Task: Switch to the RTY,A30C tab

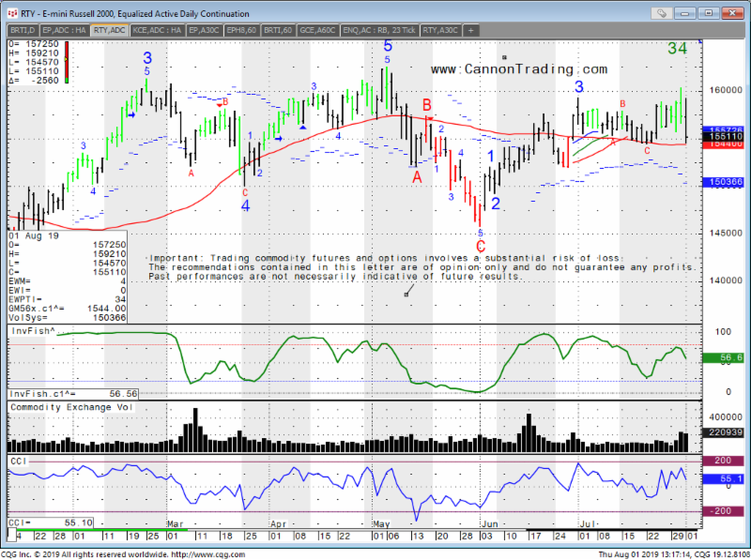Action: coord(440,30)
